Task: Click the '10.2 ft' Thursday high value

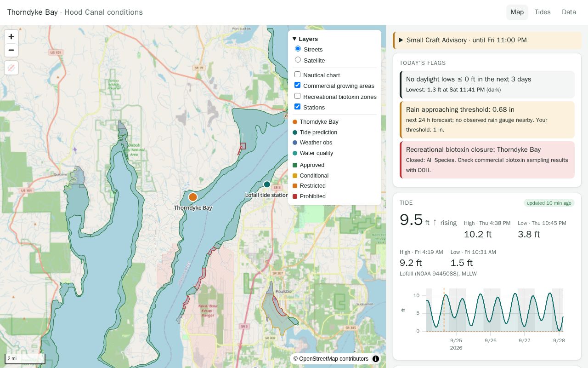Action: point(478,234)
